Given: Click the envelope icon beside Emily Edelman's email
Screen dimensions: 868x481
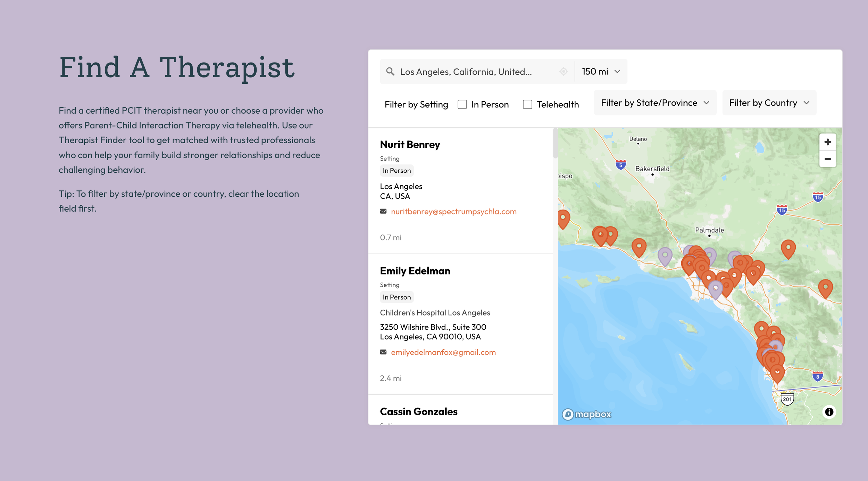Looking at the screenshot, I should (383, 352).
